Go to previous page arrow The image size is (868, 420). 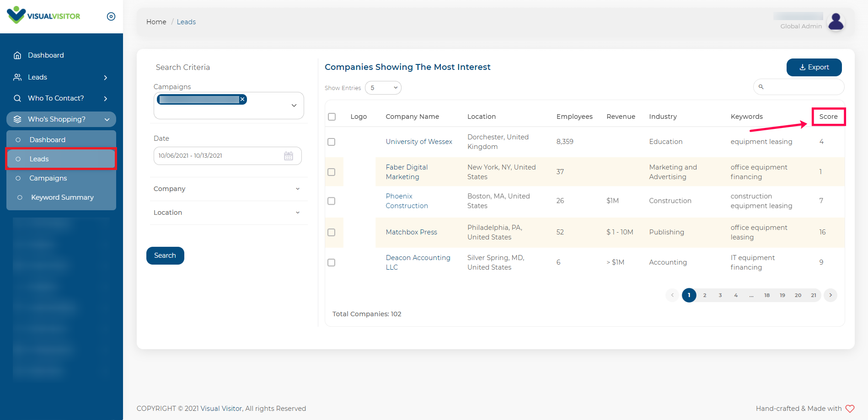tap(672, 295)
